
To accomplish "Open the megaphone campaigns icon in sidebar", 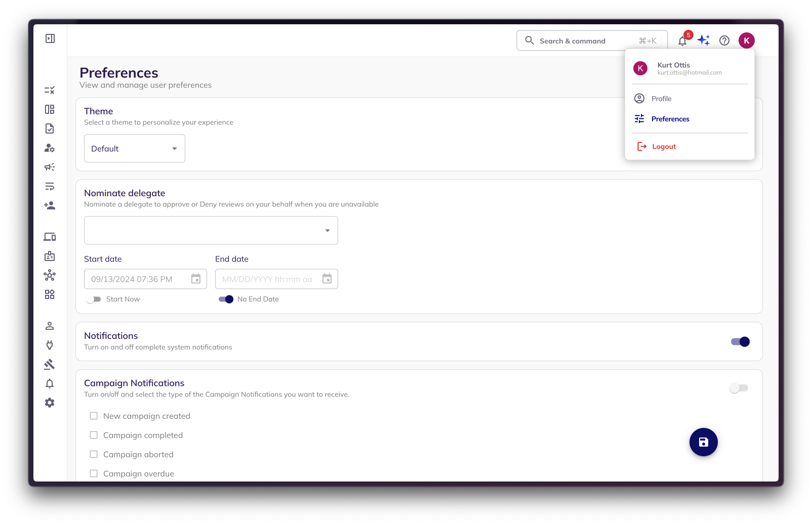I will [50, 167].
